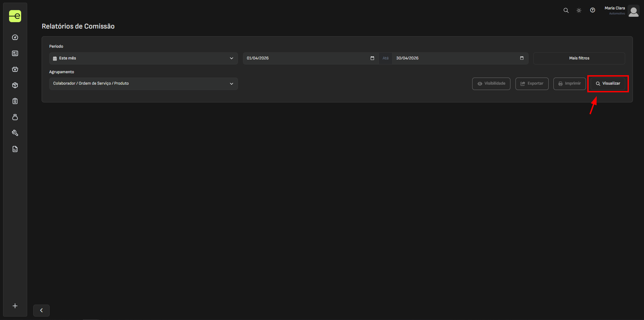644x320 pixels.
Task: Open the reports chart document icon
Action: [15, 149]
